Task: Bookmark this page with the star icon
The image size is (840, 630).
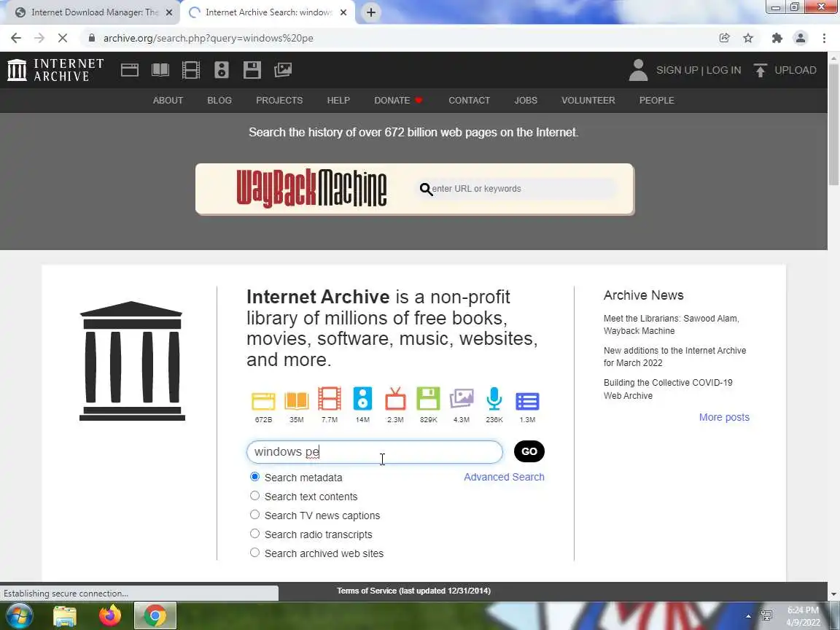Action: [748, 38]
